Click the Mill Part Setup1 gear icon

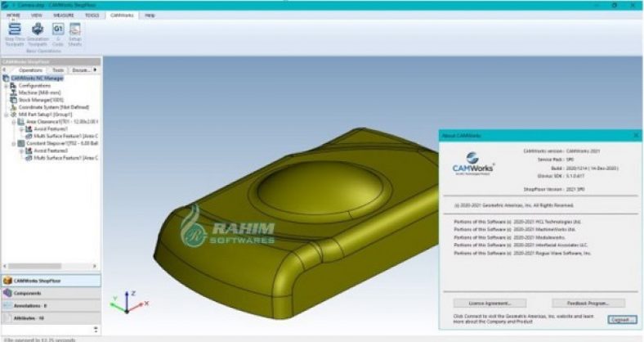pyautogui.click(x=13, y=115)
